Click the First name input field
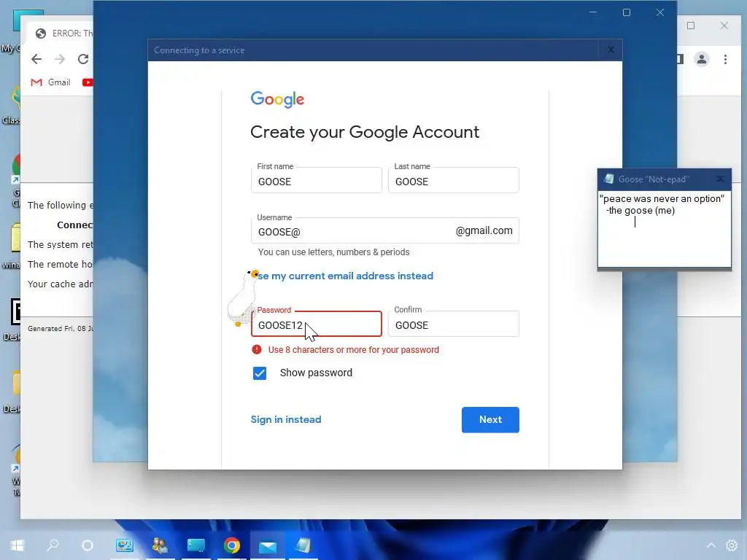 [317, 181]
